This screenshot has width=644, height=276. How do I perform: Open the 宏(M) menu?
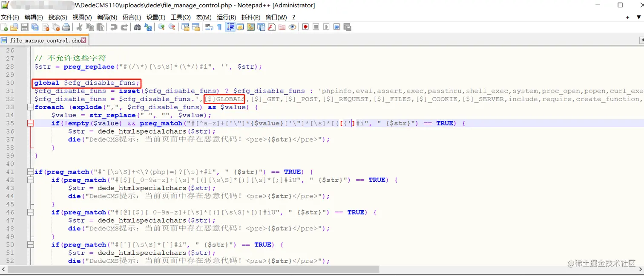click(204, 17)
